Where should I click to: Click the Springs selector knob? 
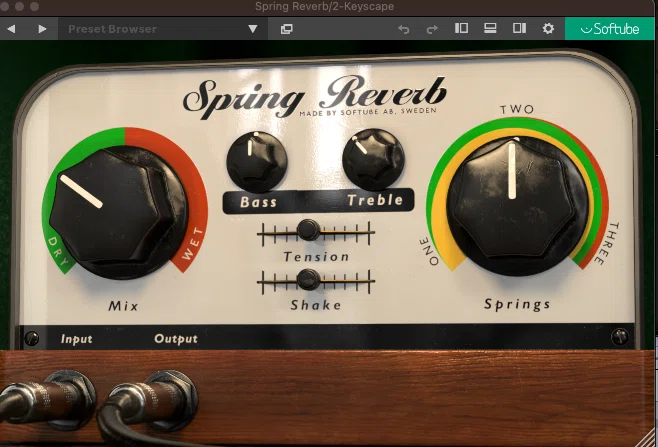517,206
